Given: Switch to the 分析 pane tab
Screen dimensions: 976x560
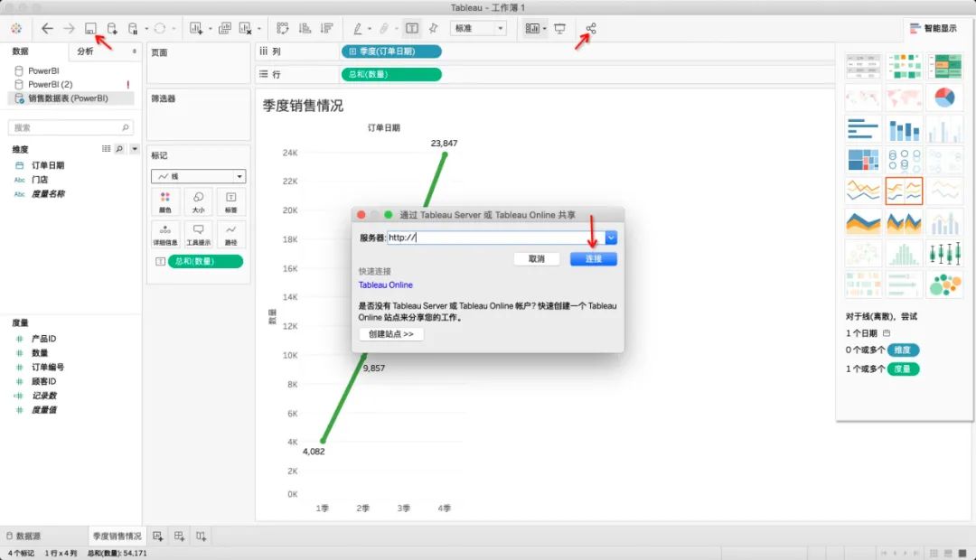Looking at the screenshot, I should click(x=85, y=51).
